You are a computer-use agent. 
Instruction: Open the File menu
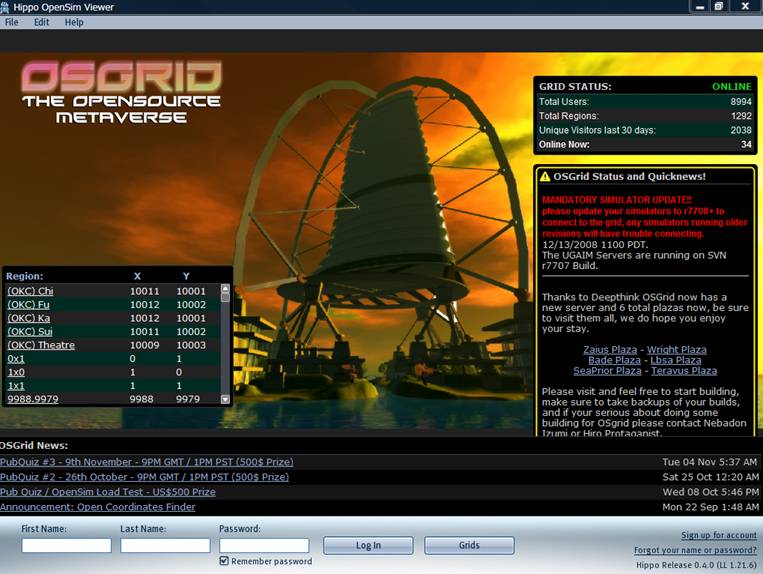click(x=12, y=22)
